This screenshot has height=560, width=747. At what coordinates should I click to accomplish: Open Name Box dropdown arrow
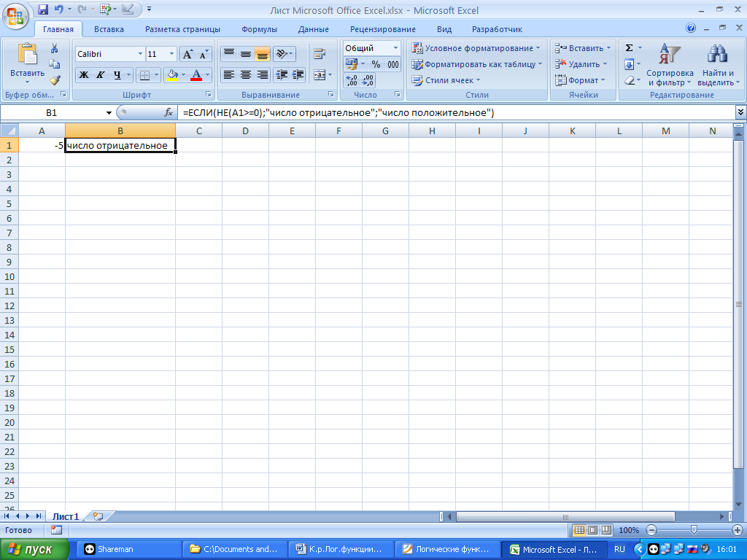[x=109, y=113]
